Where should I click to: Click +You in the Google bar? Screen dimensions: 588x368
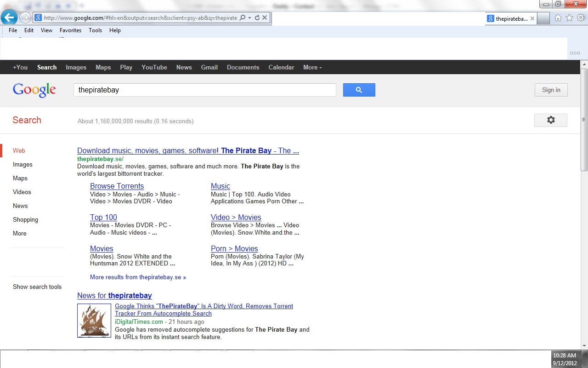pos(20,67)
